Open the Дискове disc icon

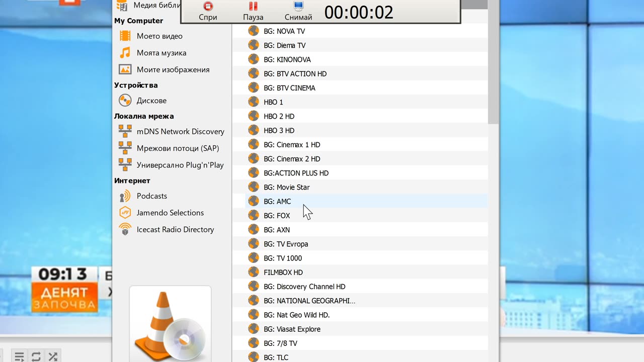coord(125,101)
